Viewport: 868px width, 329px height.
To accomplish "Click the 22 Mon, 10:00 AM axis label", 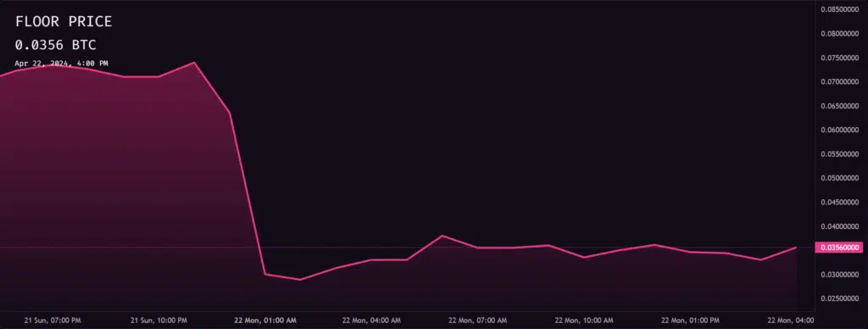I will click(x=584, y=321).
